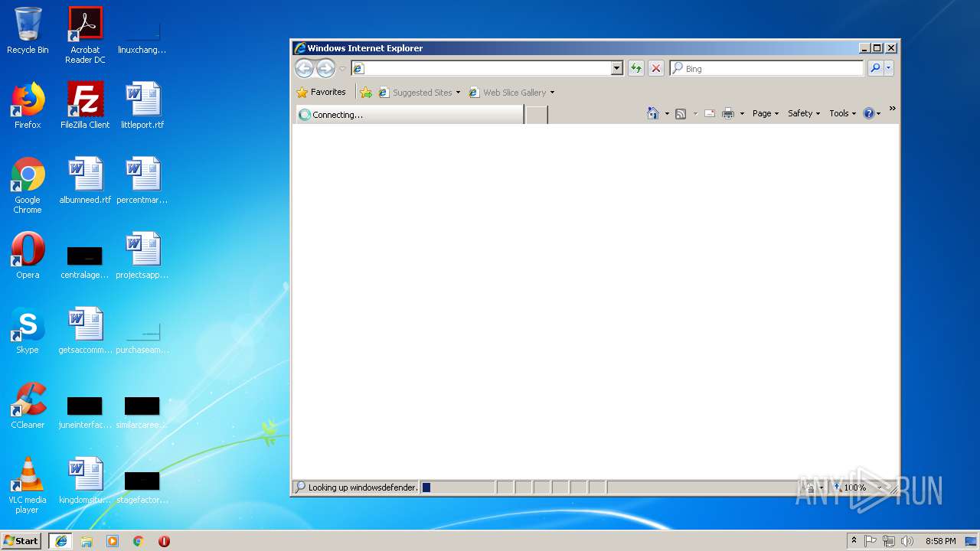The width and height of the screenshot is (980, 551).
Task: Open the Page menu
Action: coord(766,113)
